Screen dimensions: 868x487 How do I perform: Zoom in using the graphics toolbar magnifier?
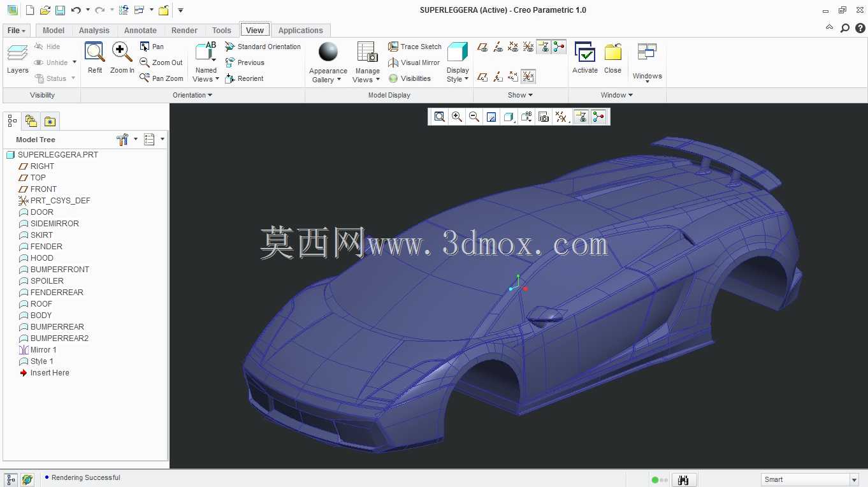[457, 117]
